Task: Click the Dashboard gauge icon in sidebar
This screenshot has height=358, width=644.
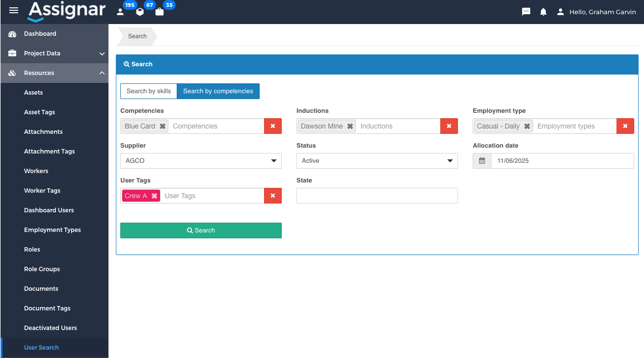Action: [13, 34]
